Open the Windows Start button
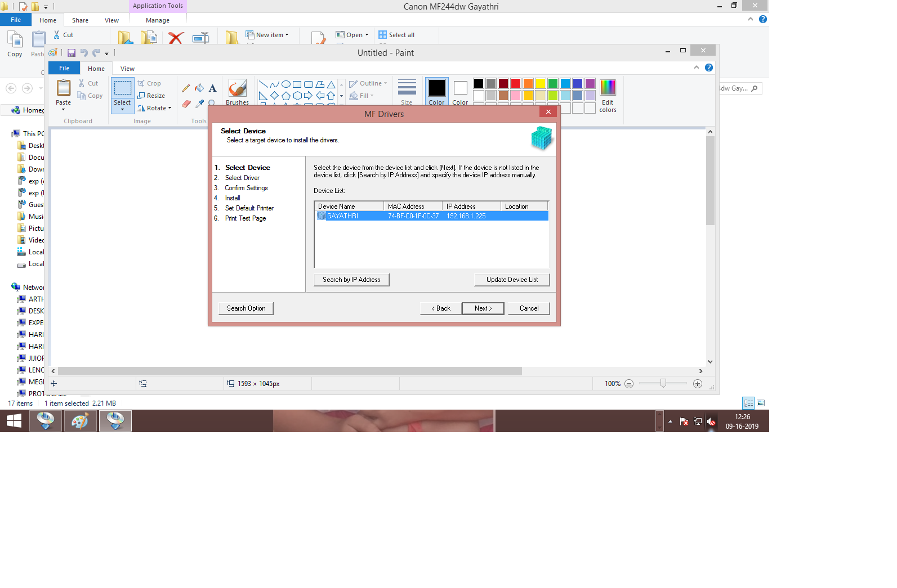 tap(14, 421)
